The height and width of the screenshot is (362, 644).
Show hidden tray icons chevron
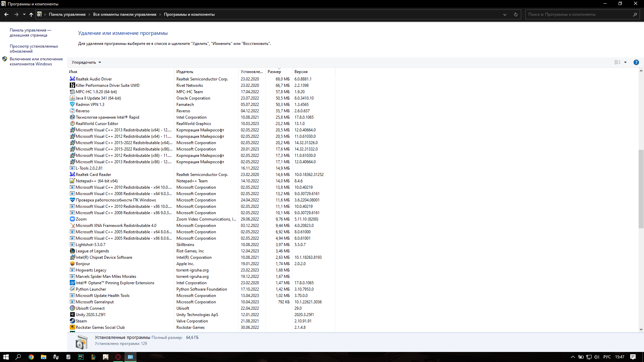(573, 357)
